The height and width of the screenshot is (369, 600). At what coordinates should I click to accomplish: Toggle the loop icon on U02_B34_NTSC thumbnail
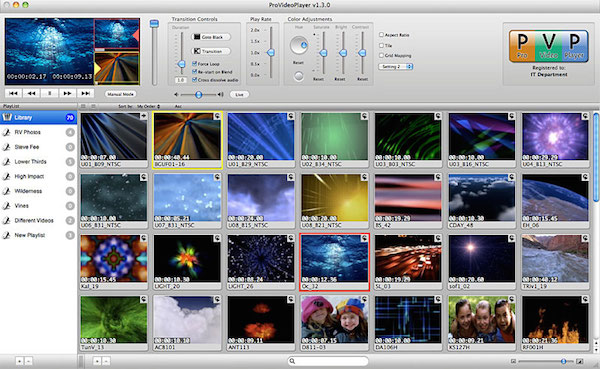coord(364,116)
